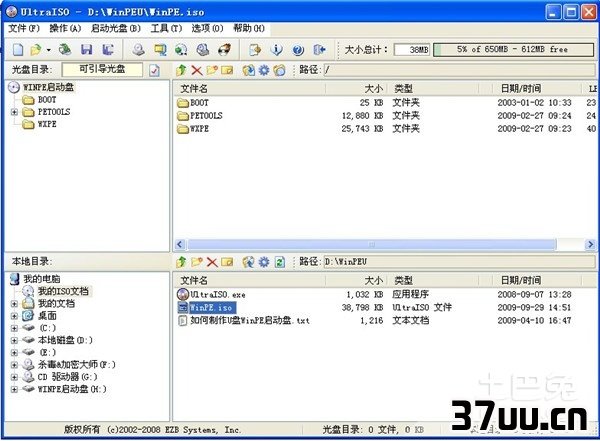This screenshot has width=600, height=441.
Task: Click the Rename icon in the image pane toolbar
Action: pyautogui.click(x=227, y=70)
